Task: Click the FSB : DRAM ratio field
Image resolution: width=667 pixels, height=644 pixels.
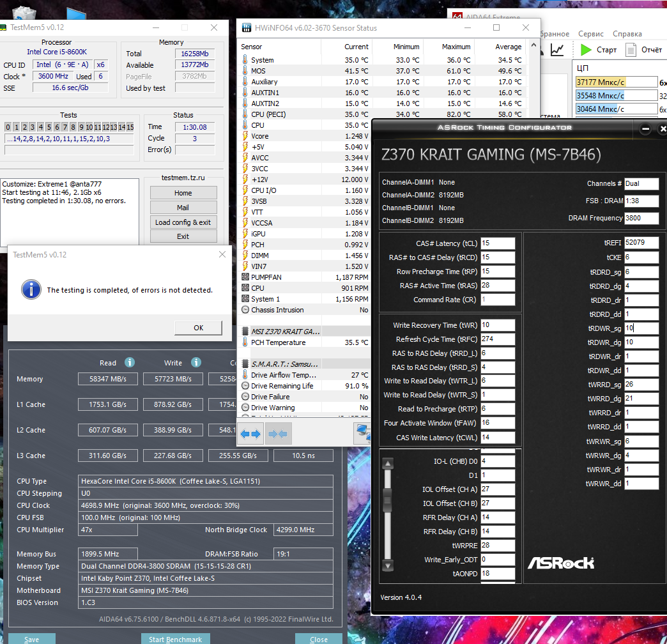Action: (641, 201)
